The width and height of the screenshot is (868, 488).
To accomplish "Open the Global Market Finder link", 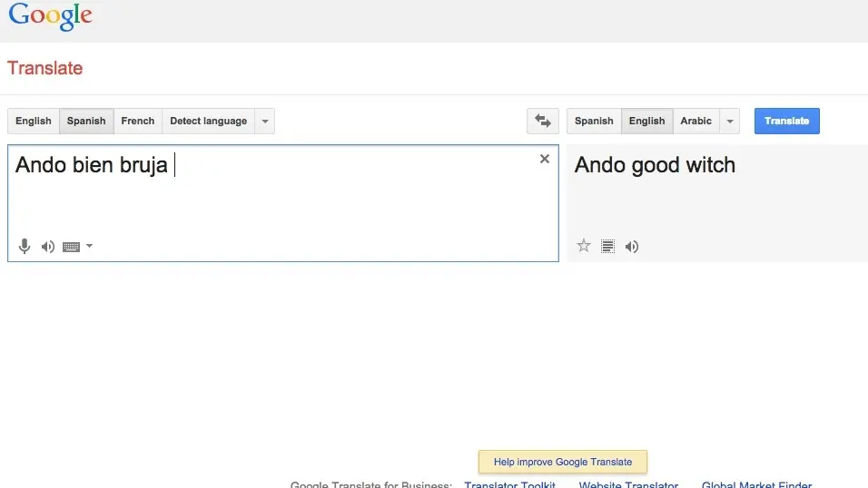I will pyautogui.click(x=756, y=484).
